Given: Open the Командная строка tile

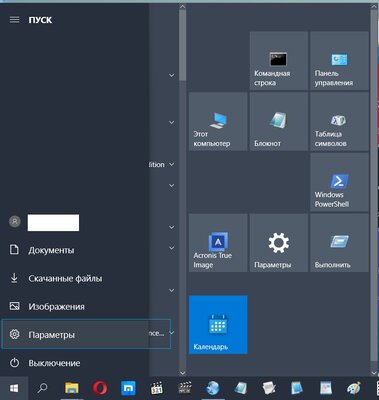Looking at the screenshot, I should [279, 61].
